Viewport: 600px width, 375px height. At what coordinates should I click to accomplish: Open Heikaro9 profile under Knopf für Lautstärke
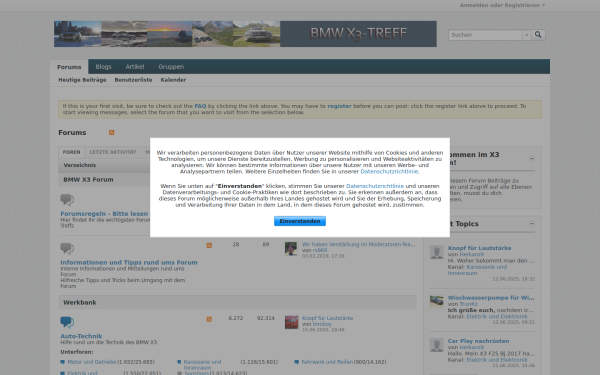pyautogui.click(x=471, y=254)
